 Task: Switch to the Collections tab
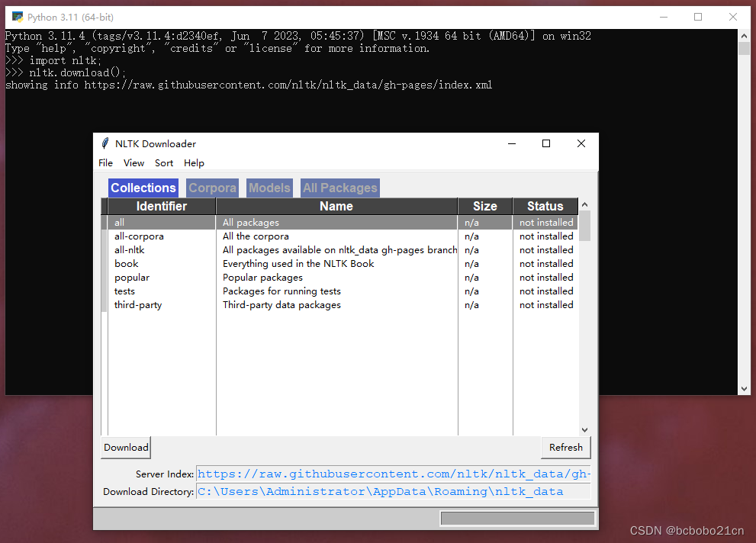click(x=143, y=188)
